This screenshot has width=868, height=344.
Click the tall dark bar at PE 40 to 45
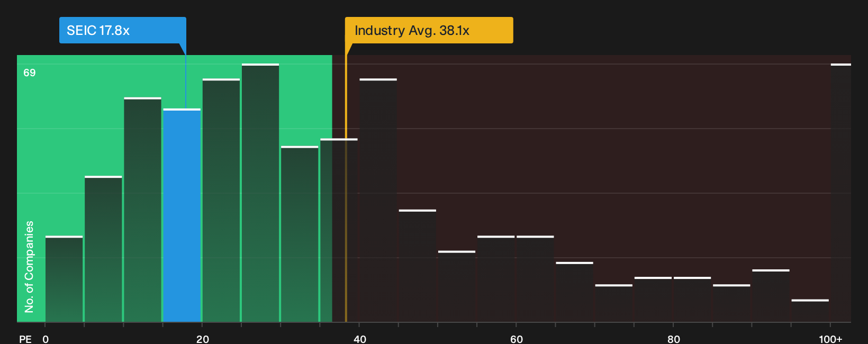pos(378,201)
